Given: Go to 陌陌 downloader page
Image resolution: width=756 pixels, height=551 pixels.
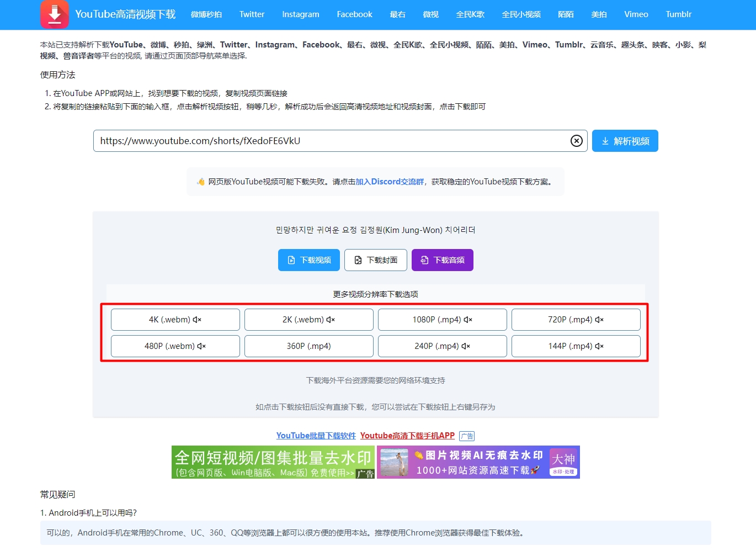Looking at the screenshot, I should coord(566,14).
